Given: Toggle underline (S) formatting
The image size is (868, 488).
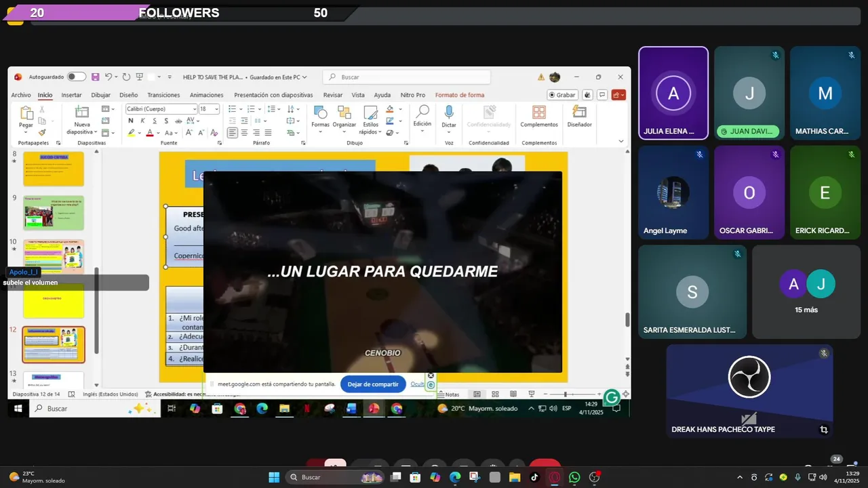Looking at the screenshot, I should 155,121.
